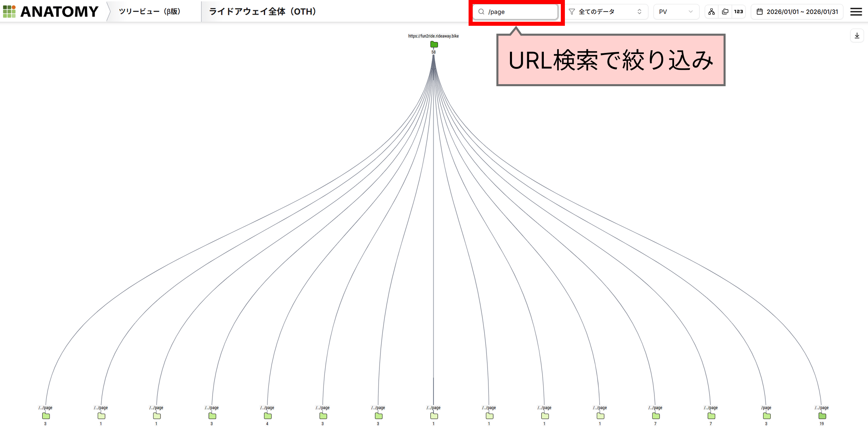
Task: Toggle the tree hierarchy view icon
Action: pos(711,12)
